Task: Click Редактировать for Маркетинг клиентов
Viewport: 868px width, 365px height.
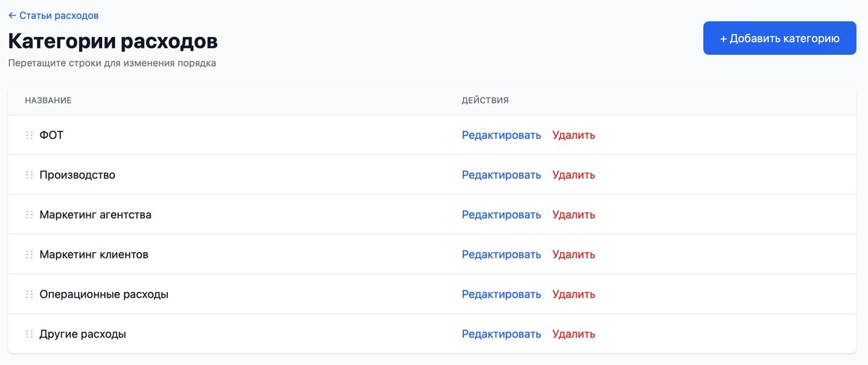Action: 501,254
